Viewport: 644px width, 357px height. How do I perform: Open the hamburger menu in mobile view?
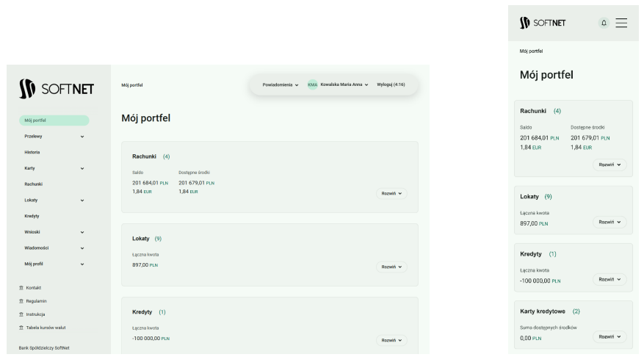pos(621,23)
